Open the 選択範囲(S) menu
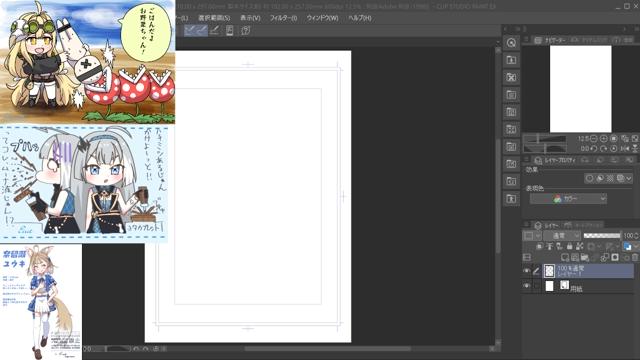 pyautogui.click(x=214, y=18)
